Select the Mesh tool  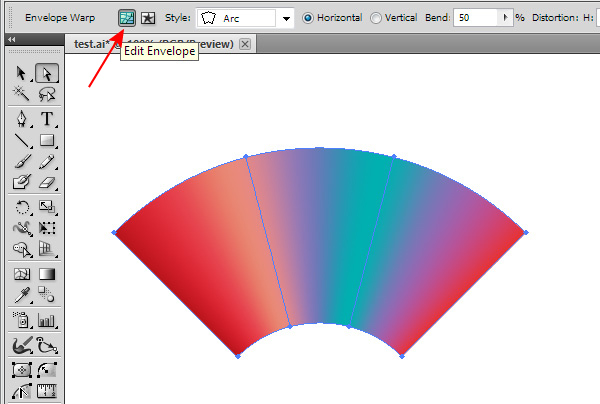click(22, 274)
